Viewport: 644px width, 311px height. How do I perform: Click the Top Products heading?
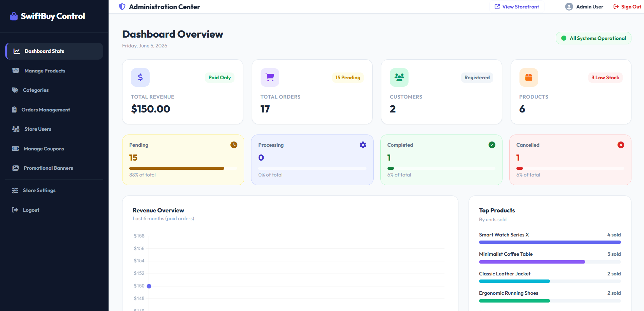pyautogui.click(x=497, y=210)
